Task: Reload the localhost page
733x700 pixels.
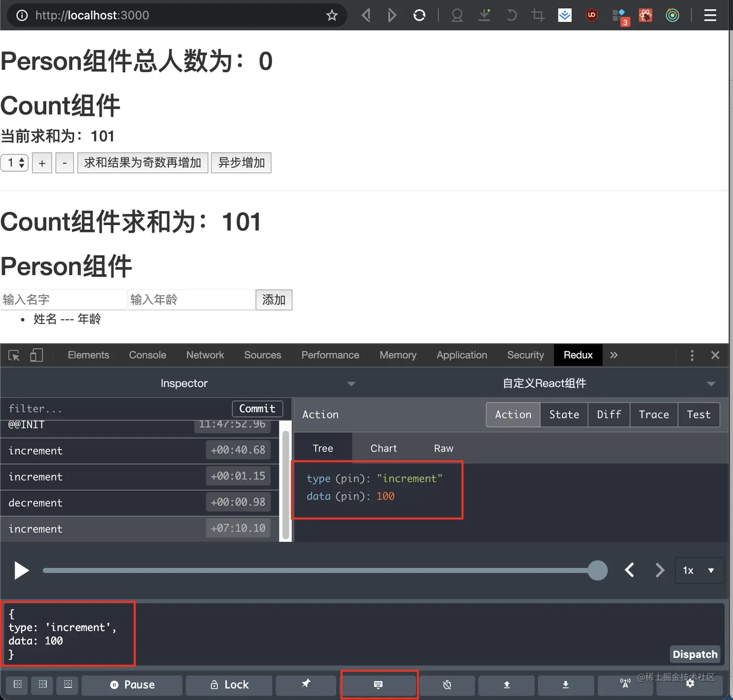Action: pos(419,16)
